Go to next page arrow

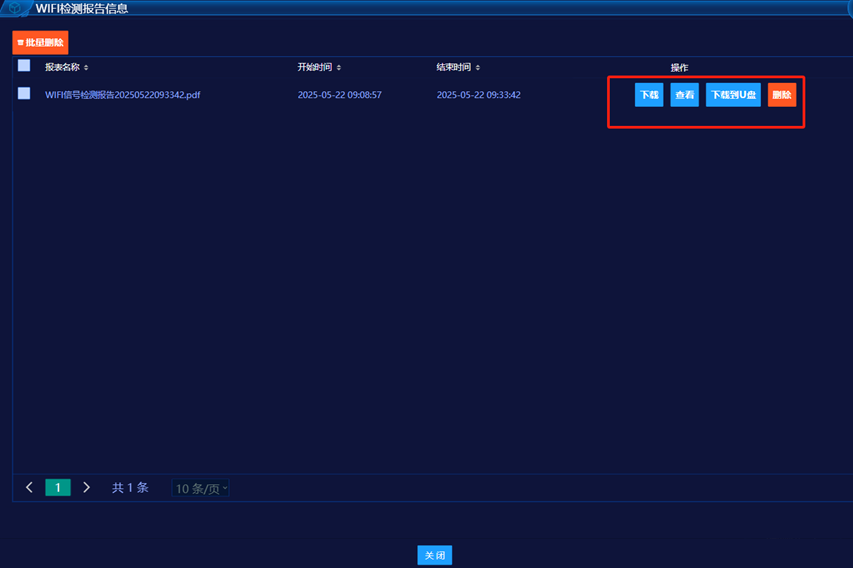point(86,487)
